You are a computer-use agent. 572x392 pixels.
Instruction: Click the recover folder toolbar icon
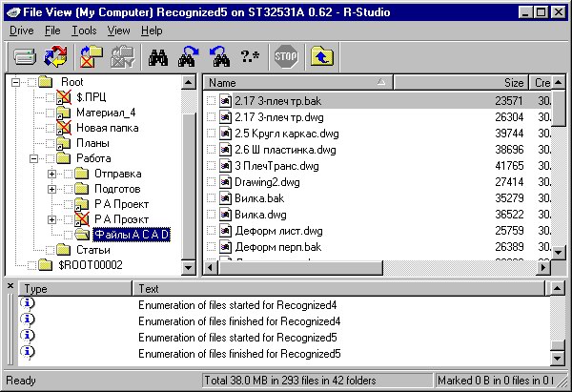click(90, 56)
